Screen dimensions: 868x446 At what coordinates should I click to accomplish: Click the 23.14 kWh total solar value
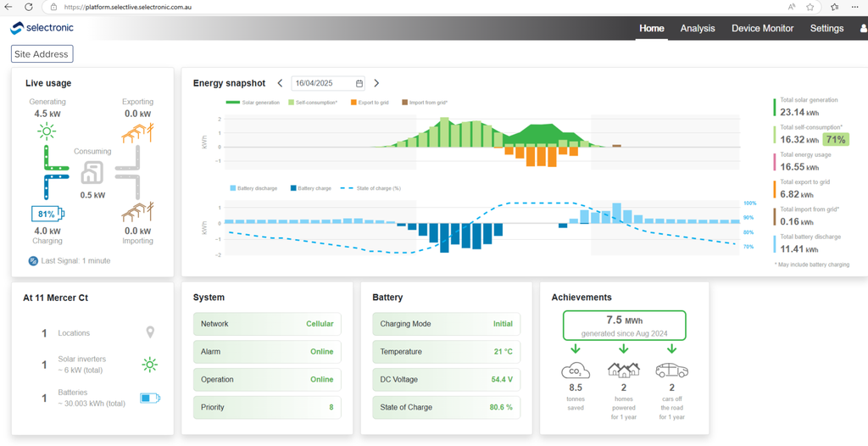(799, 112)
